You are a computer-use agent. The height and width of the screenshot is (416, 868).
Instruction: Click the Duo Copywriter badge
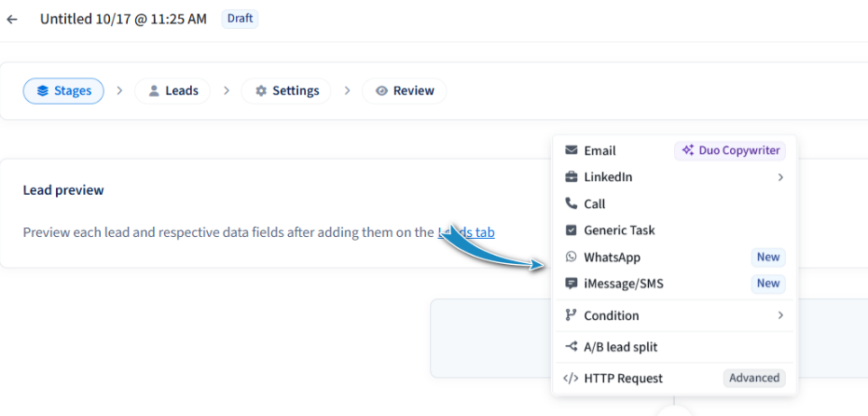(x=730, y=150)
